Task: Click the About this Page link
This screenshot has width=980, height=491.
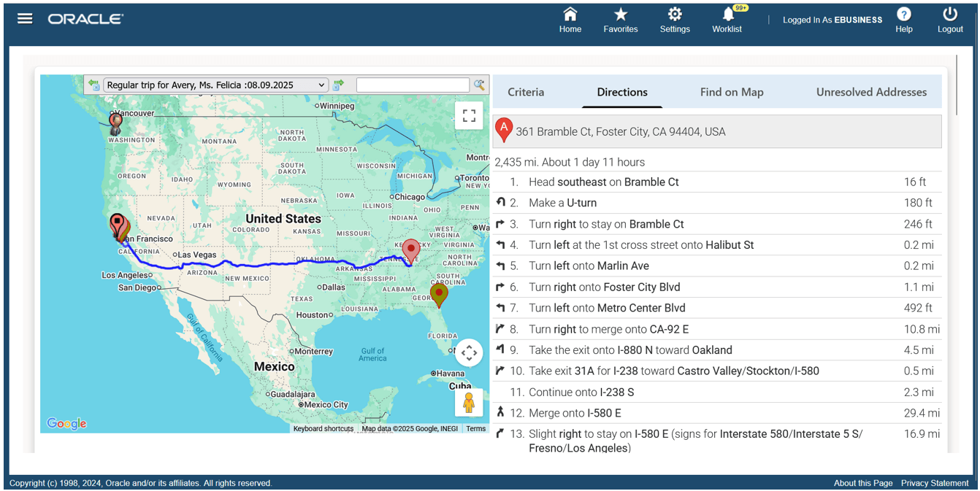Action: 863,483
